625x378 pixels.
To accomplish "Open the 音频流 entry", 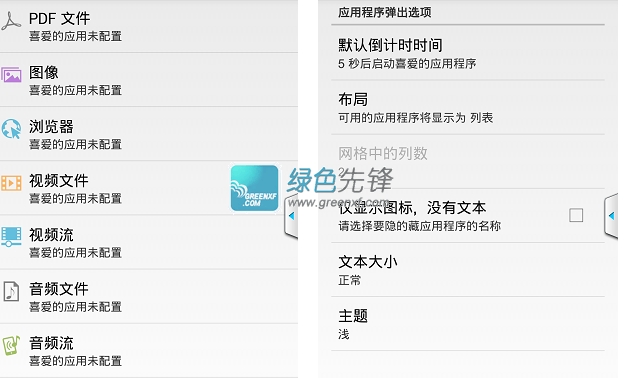I will click(149, 350).
